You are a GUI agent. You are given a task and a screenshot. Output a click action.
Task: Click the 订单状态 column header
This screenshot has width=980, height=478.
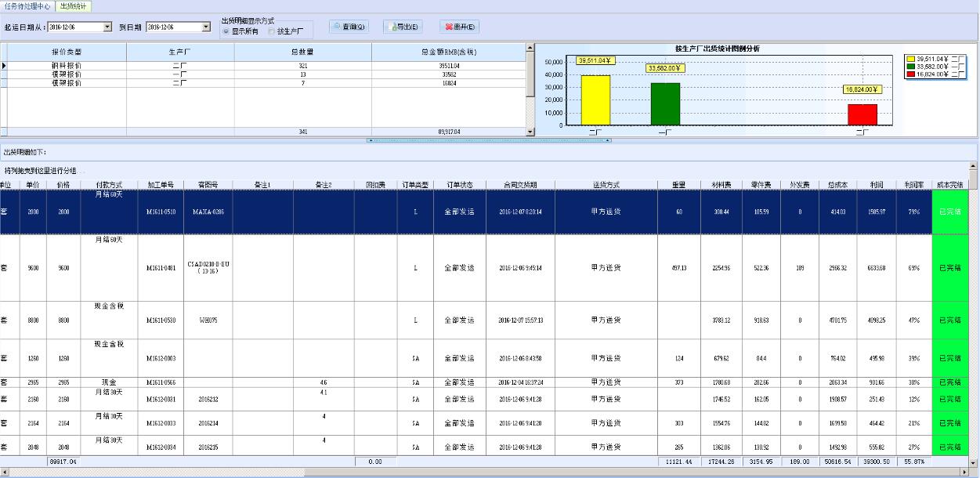tap(460, 185)
